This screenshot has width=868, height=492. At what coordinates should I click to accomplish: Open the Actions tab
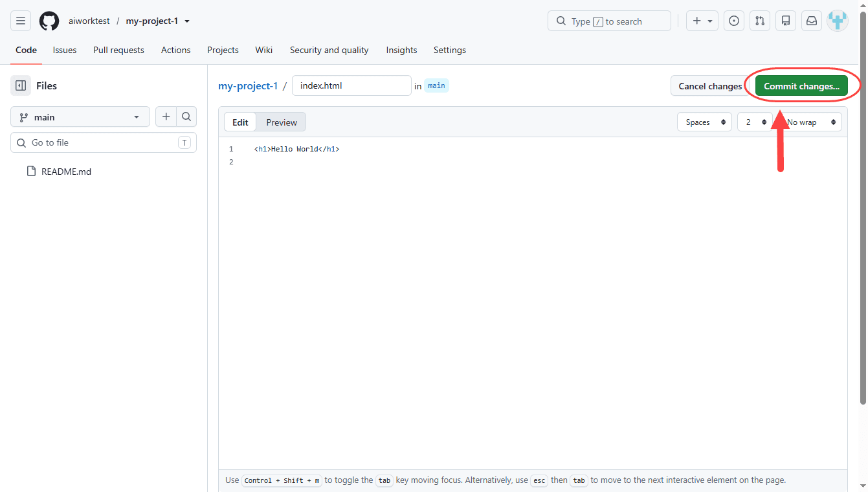pos(176,50)
